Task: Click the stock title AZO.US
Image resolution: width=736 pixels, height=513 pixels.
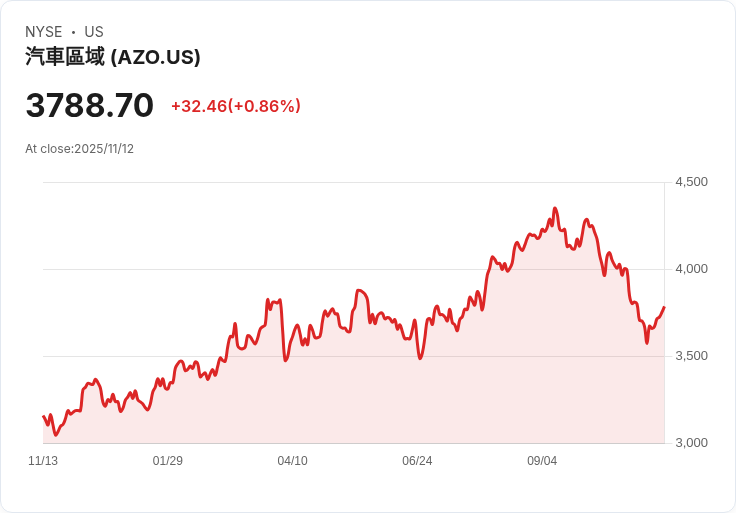Action: 113,57
